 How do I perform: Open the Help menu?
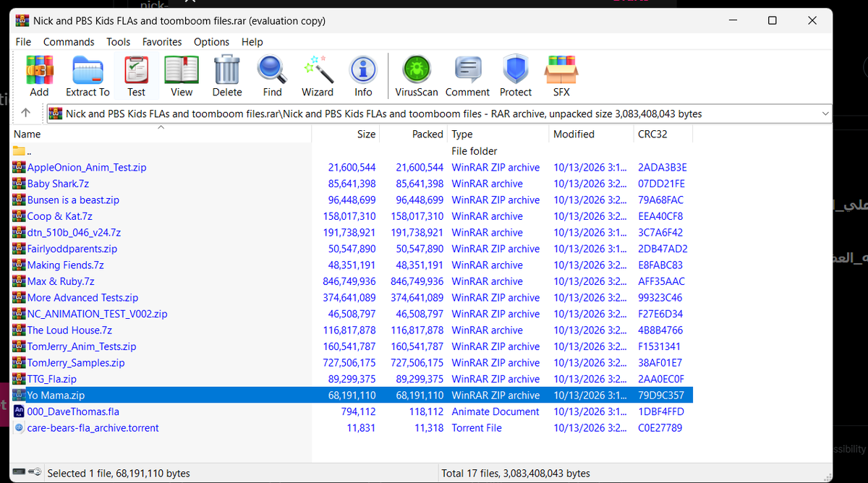click(252, 42)
